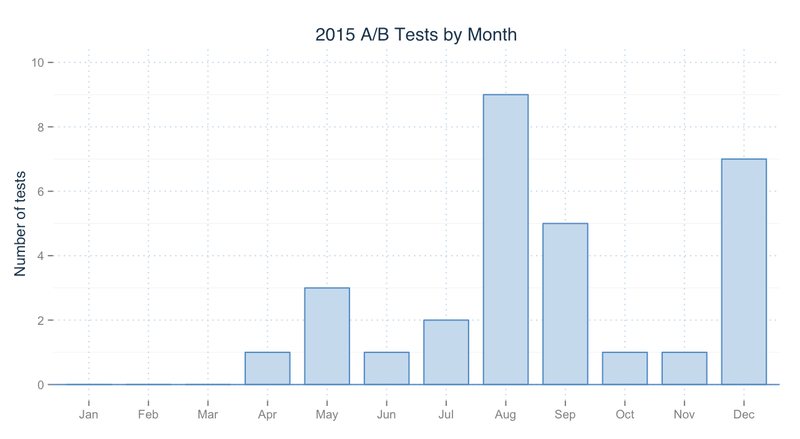Click the 'Jan' x-axis label

88,414
